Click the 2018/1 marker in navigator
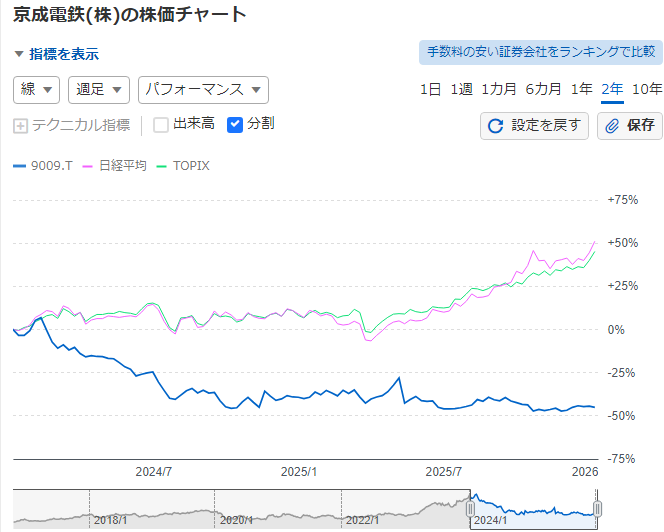Image resolution: width=664 pixels, height=532 pixels. point(110,520)
